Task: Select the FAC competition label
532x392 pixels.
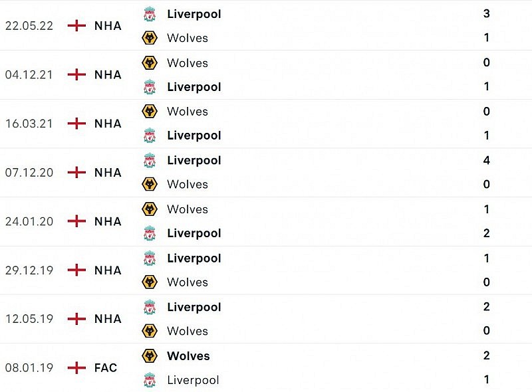Action: click(x=106, y=367)
